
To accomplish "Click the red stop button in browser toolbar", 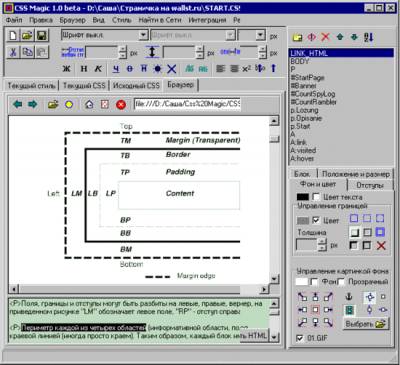I will click(121, 105).
